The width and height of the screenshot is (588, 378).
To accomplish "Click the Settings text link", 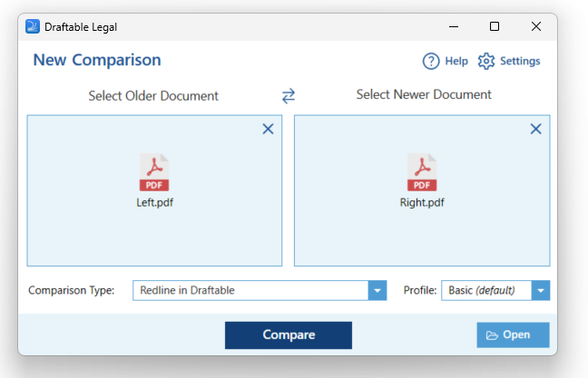I will pyautogui.click(x=520, y=61).
